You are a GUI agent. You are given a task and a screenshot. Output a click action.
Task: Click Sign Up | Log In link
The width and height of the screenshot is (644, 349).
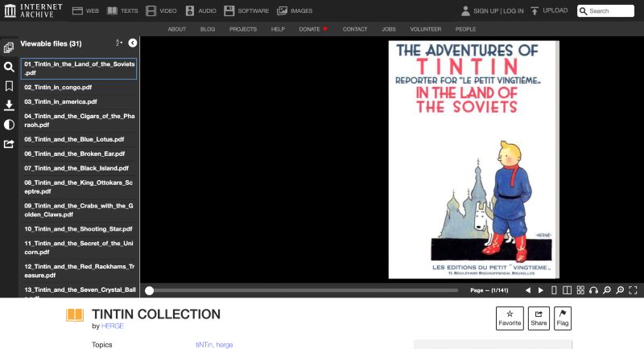498,11
